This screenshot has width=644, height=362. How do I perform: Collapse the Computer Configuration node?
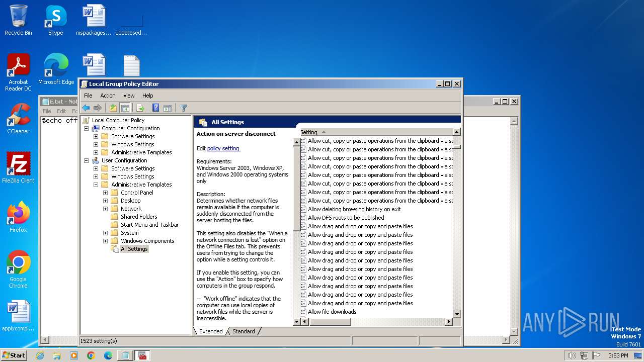pos(86,128)
